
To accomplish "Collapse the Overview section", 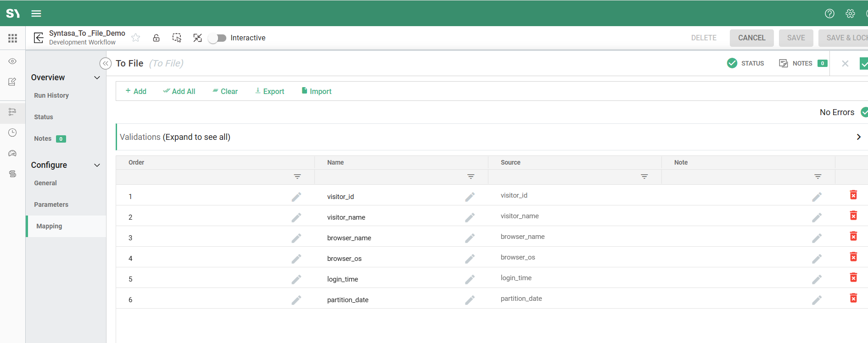I will [97, 77].
